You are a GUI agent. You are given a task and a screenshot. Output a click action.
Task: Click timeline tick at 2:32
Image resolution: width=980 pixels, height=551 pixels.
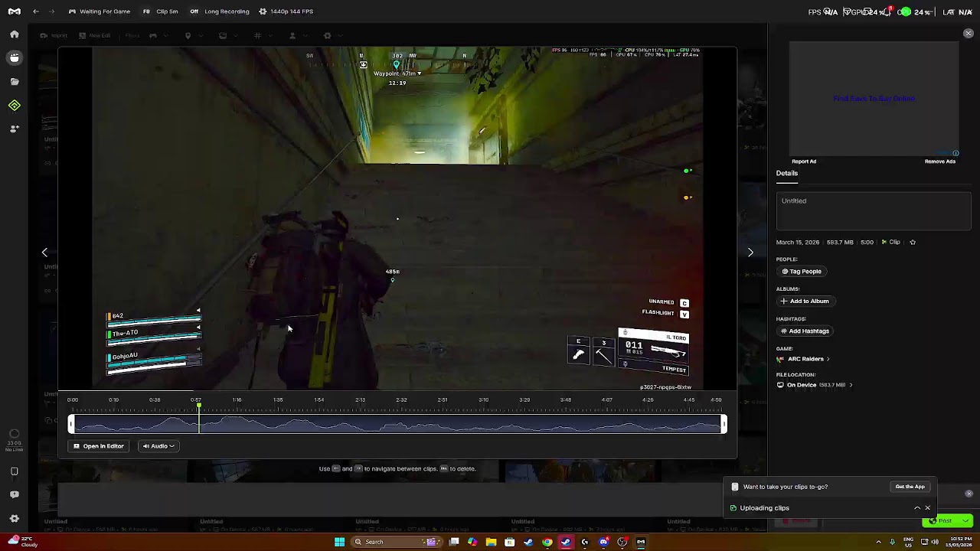click(401, 399)
